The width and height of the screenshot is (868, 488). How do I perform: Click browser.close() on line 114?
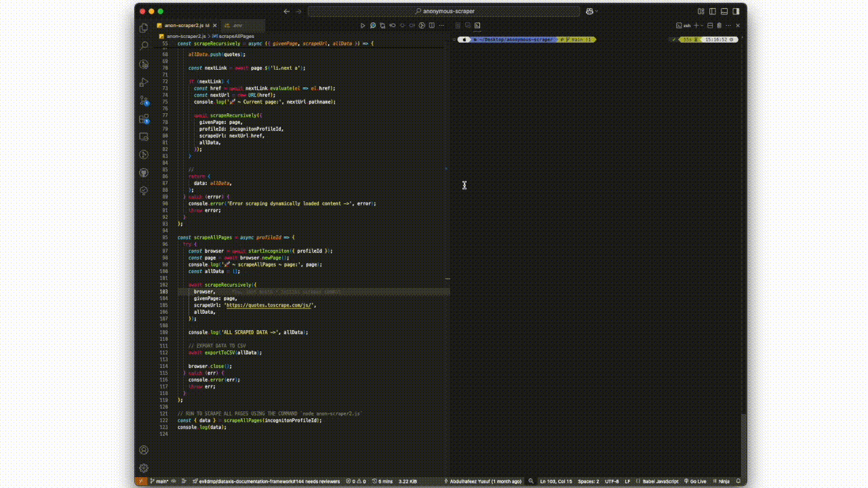[x=210, y=366]
